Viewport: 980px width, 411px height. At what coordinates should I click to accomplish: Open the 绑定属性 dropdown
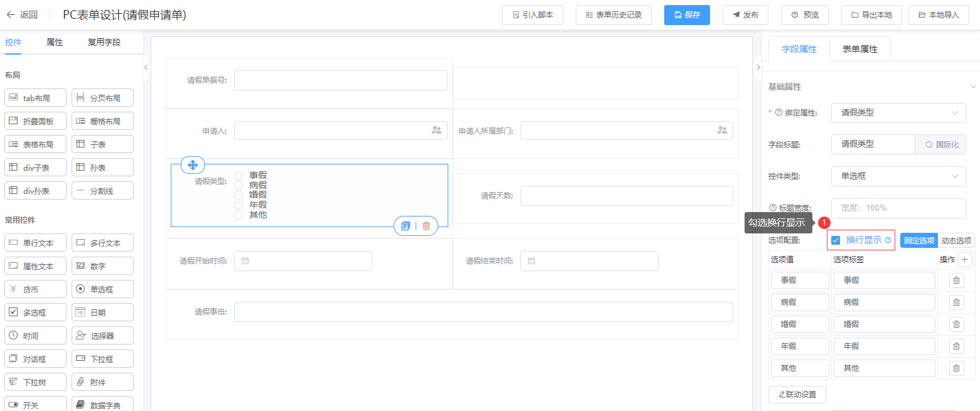pyautogui.click(x=898, y=113)
